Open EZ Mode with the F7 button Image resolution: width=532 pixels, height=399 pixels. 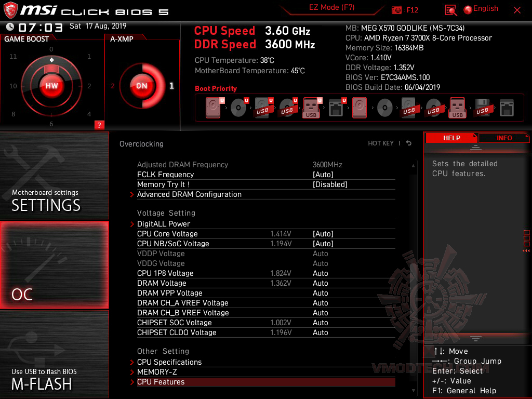[x=331, y=8]
